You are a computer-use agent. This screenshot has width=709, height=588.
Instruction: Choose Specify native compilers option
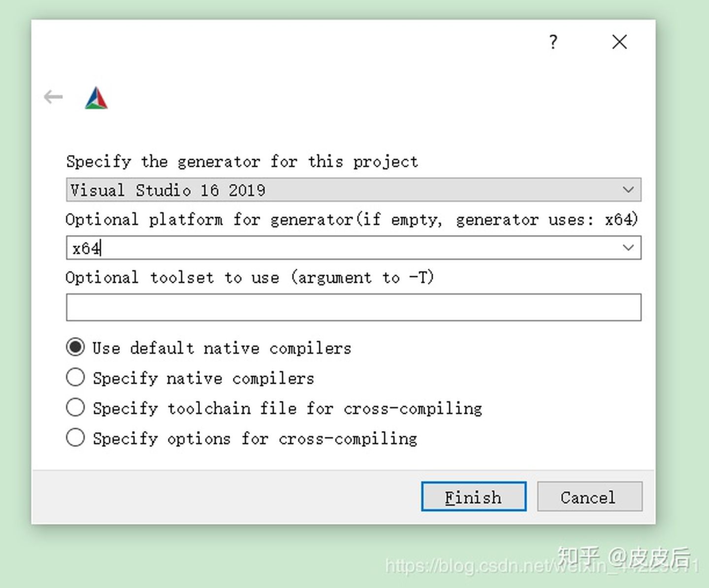point(75,377)
